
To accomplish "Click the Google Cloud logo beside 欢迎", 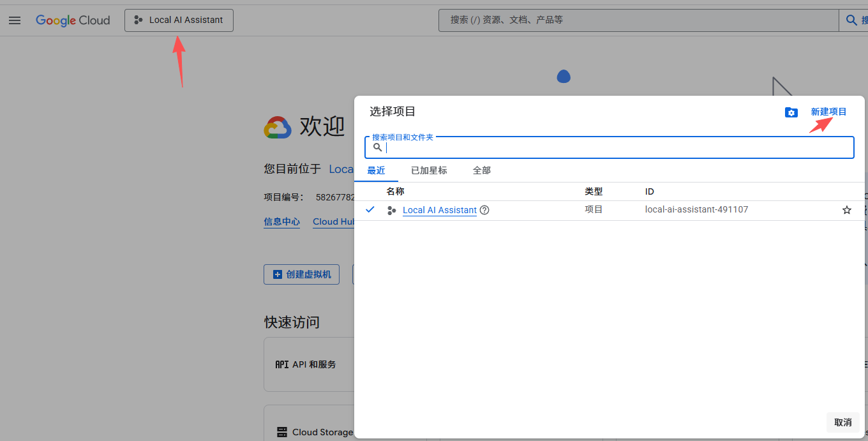I will tap(278, 128).
